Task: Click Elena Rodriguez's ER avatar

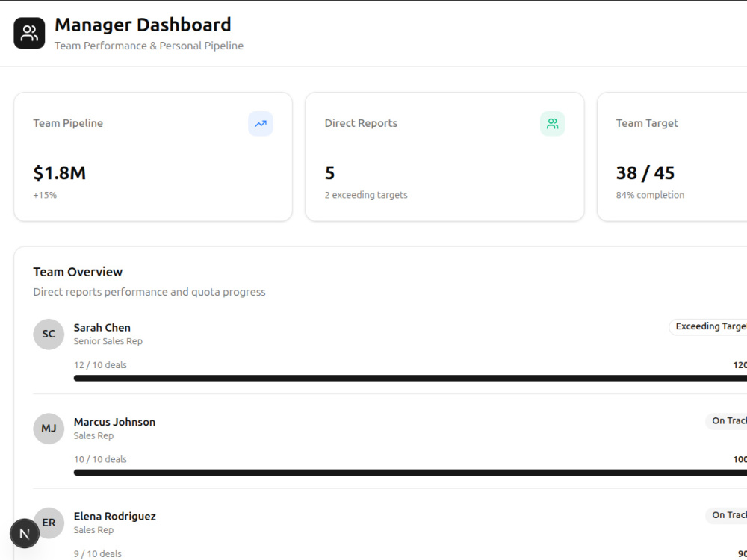Action: [49, 523]
